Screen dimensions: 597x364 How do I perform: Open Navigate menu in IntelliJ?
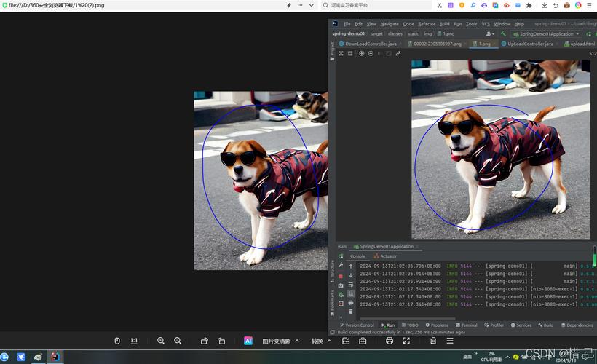pyautogui.click(x=390, y=24)
